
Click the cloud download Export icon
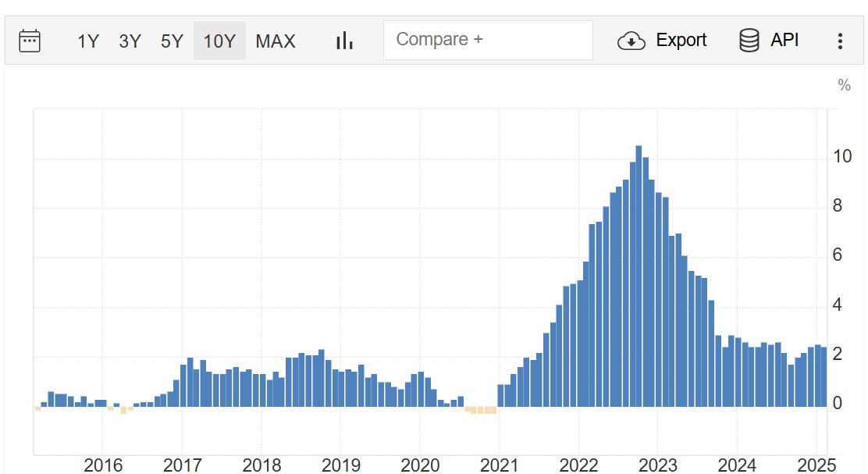pyautogui.click(x=631, y=41)
